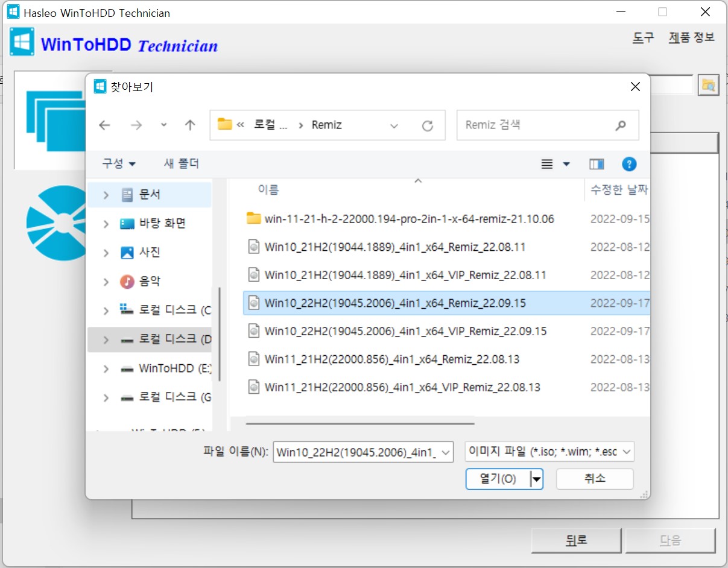728x568 pixels.
Task: Click the Remiz 검색 search field
Action: [x=537, y=125]
